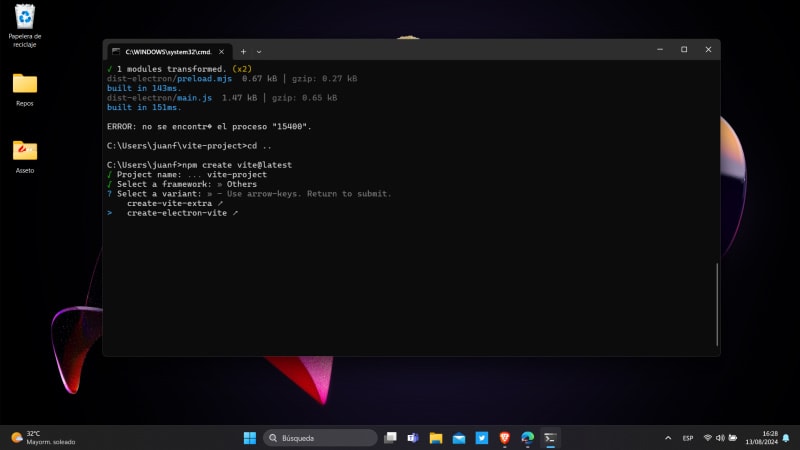The image size is (800, 450).
Task: Open Microsoft Edge from taskbar
Action: 528,438
